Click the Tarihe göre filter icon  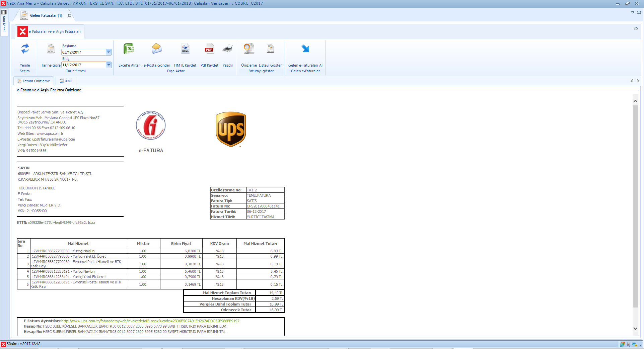pyautogui.click(x=51, y=49)
